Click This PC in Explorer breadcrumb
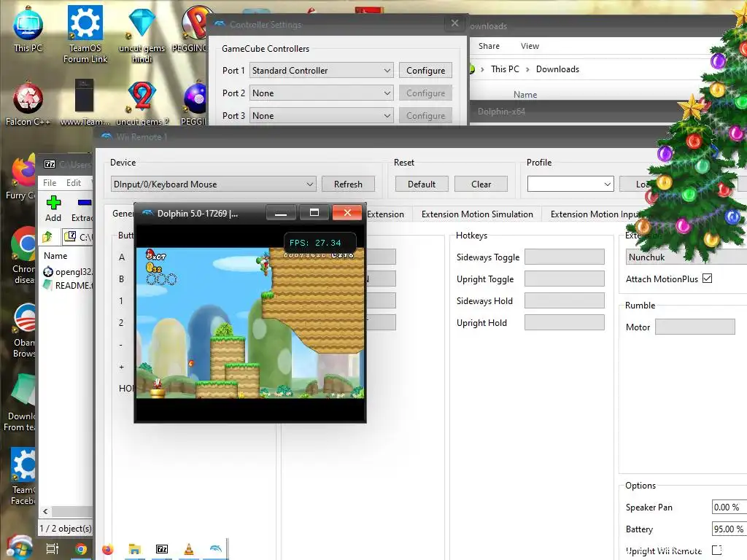 [x=505, y=69]
